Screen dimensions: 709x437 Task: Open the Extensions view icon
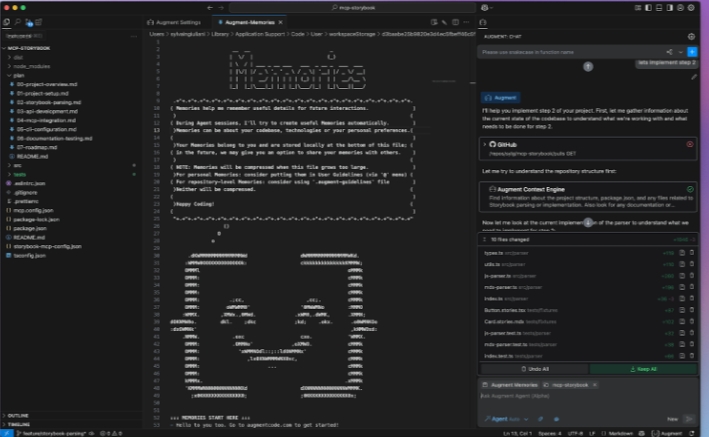click(x=39, y=22)
